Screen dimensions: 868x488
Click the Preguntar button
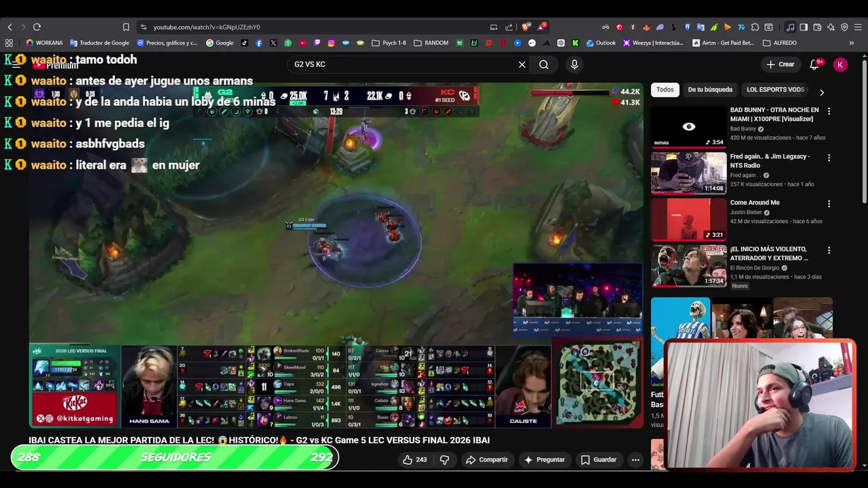544,460
